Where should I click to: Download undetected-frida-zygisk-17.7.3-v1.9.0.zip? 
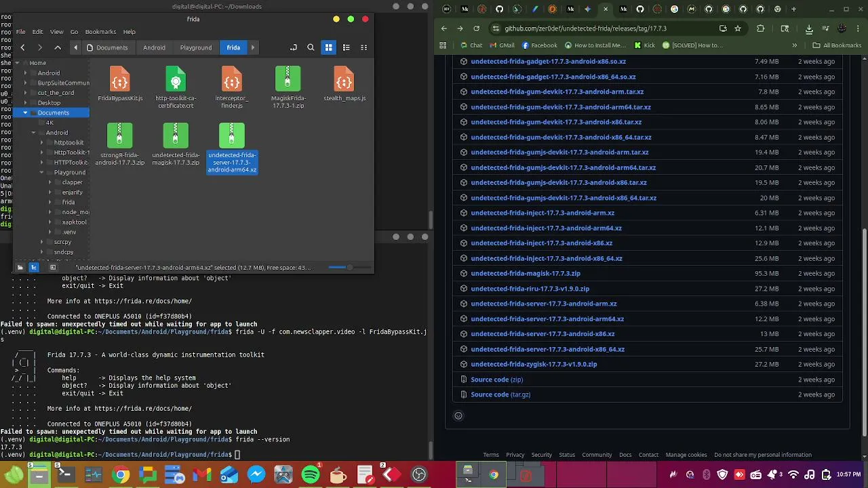click(x=534, y=364)
